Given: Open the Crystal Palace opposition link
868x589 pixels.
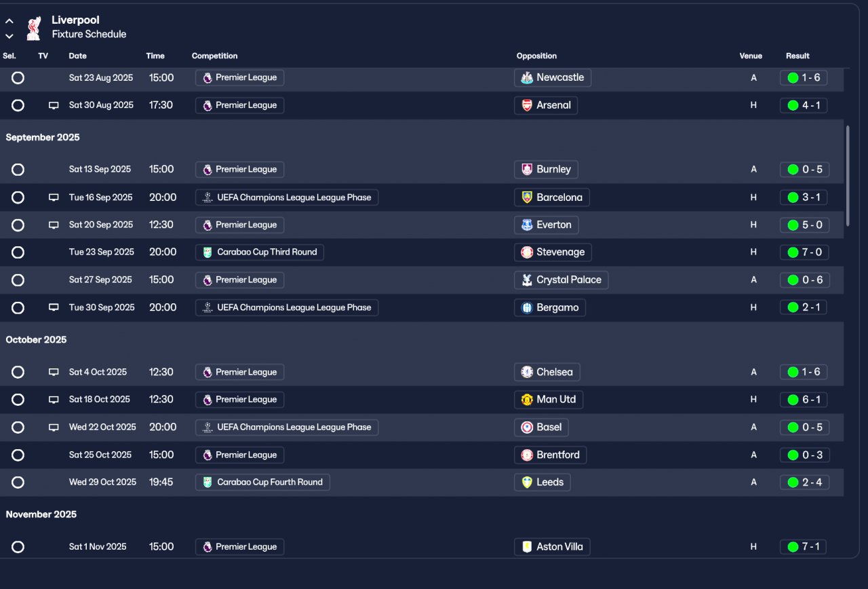Looking at the screenshot, I should 568,280.
